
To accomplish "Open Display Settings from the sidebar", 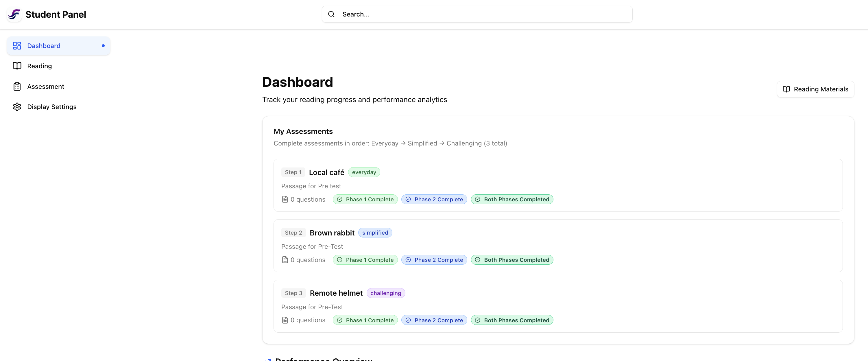I will (51, 106).
